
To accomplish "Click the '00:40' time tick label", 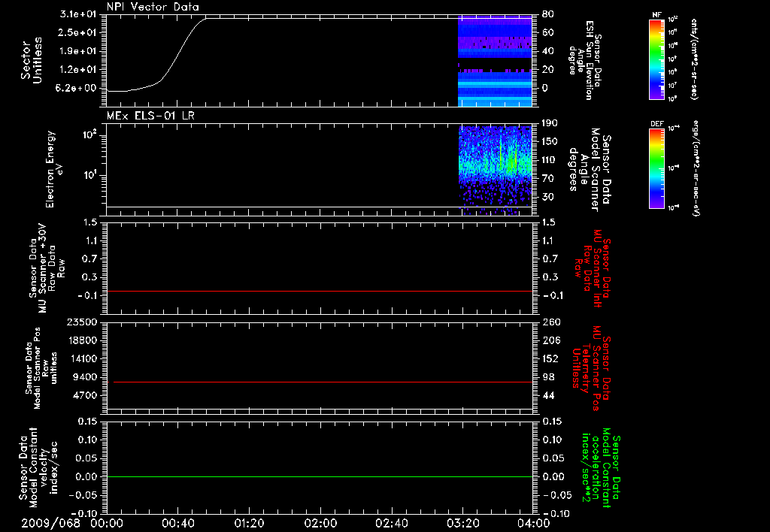I will coord(177,523).
